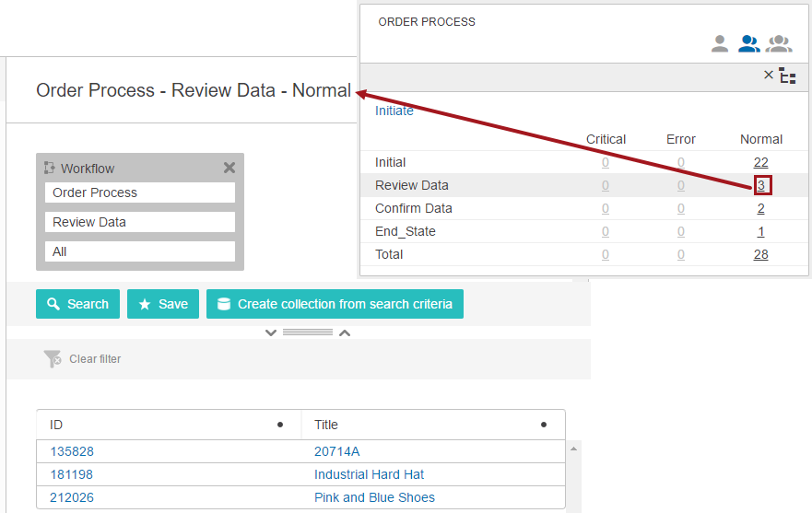Open Industrial Hard Hat item
Image resolution: width=812 pixels, height=513 pixels.
coord(369,474)
